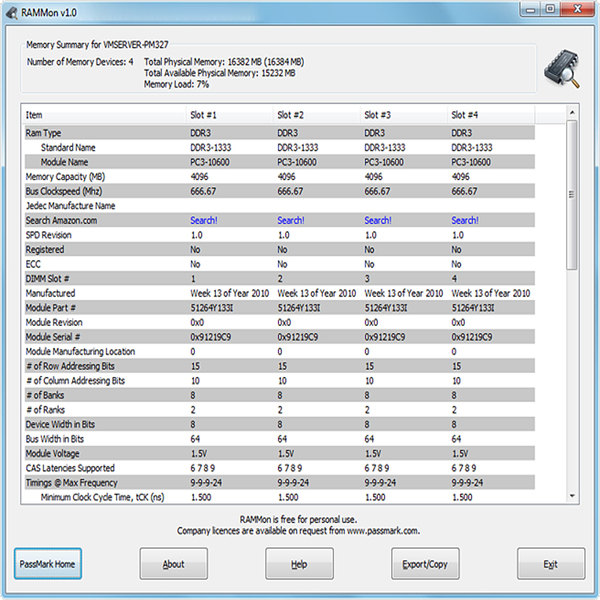This screenshot has height=600, width=600.
Task: Select the Module Part # row label
Action: (51, 308)
